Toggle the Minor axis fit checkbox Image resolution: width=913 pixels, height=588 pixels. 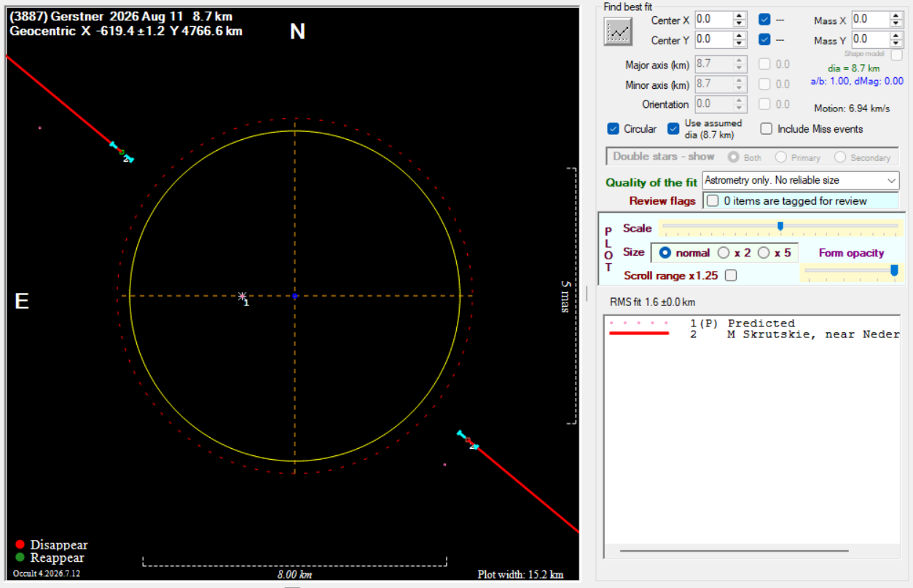click(x=764, y=84)
